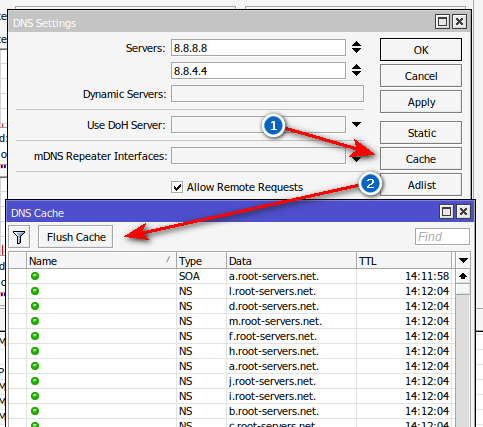Maximize the DNS Settings window
The height and width of the screenshot is (427, 483).
coord(442,22)
